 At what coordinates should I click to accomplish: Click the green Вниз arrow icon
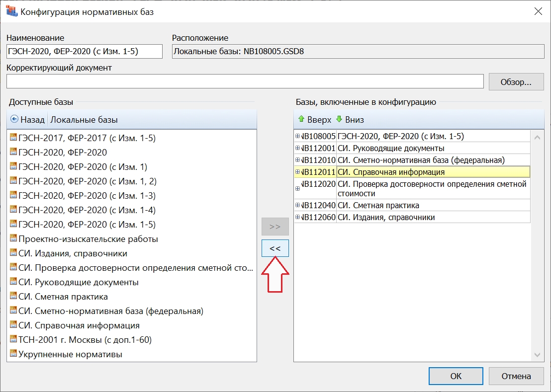(339, 119)
